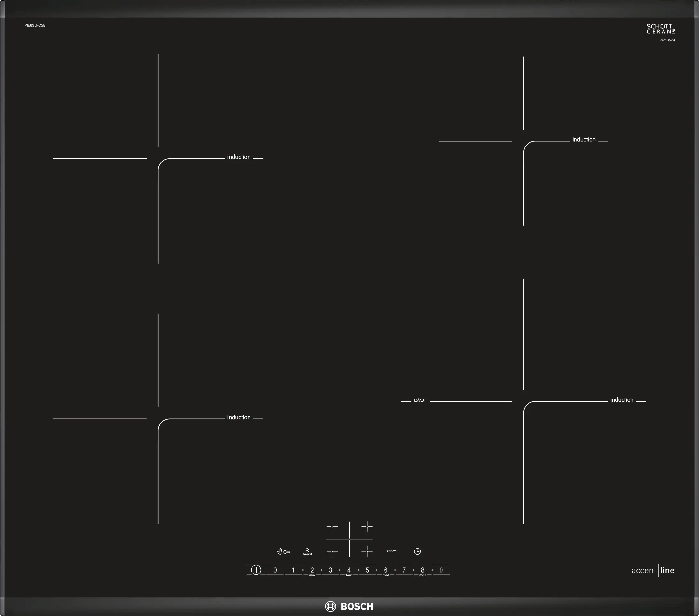Select power level 9 on the scale
The image size is (699, 616).
(x=441, y=570)
